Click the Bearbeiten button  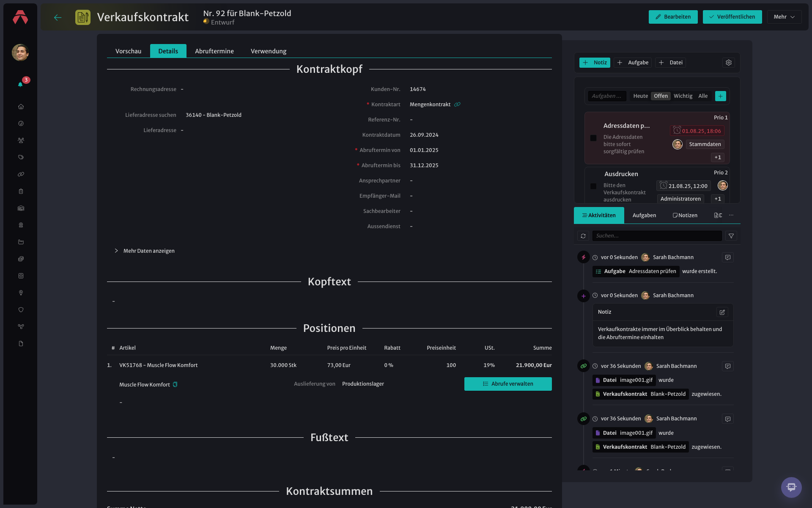tap(673, 17)
